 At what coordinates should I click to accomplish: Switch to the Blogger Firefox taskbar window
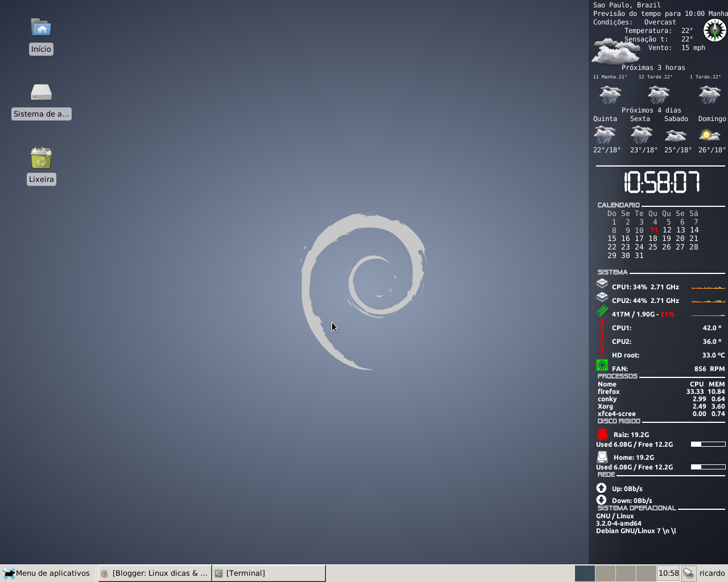[x=155, y=573]
